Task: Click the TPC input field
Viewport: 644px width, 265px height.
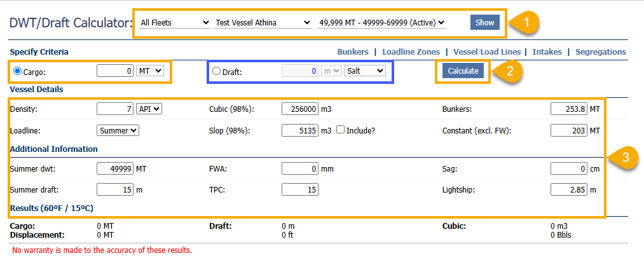Action: [x=299, y=189]
